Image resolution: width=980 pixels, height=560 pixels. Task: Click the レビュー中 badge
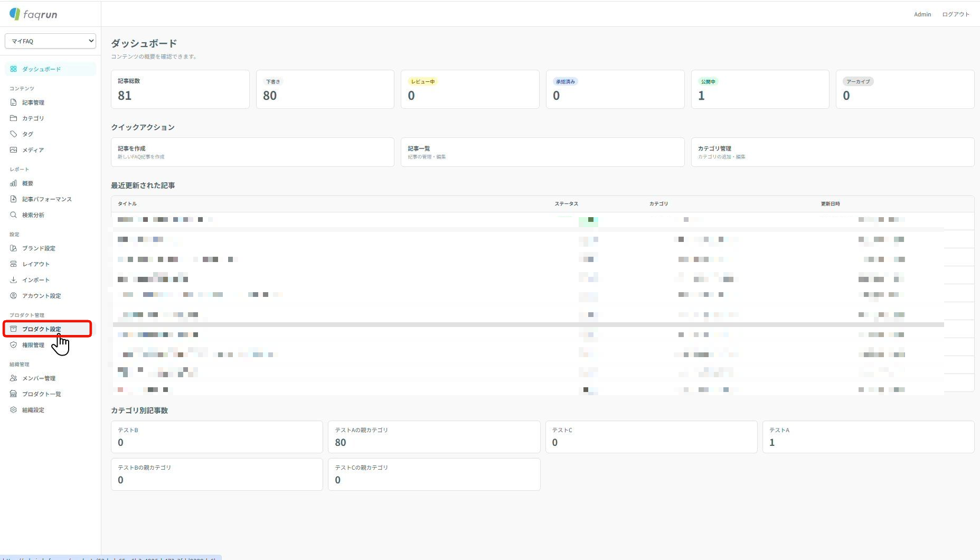[423, 81]
